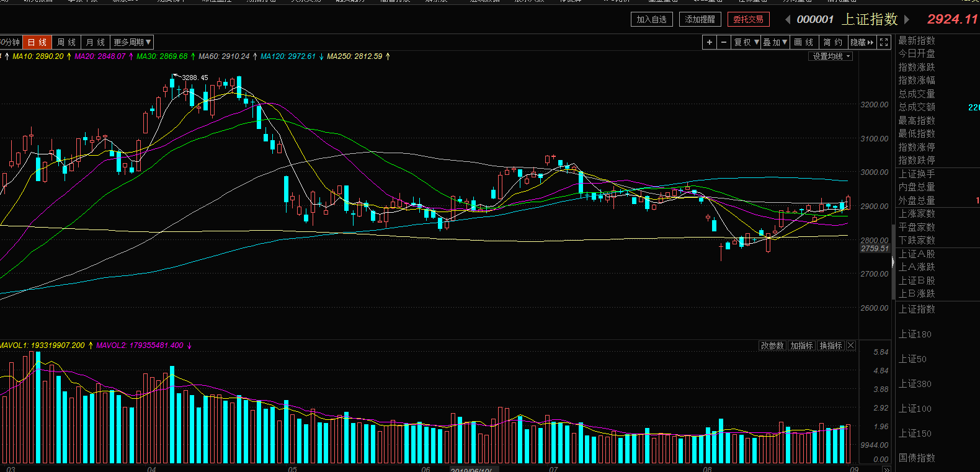The height and width of the screenshot is (472, 980).
Task: Expand 设置均线 moving average settings
Action: tap(831, 56)
